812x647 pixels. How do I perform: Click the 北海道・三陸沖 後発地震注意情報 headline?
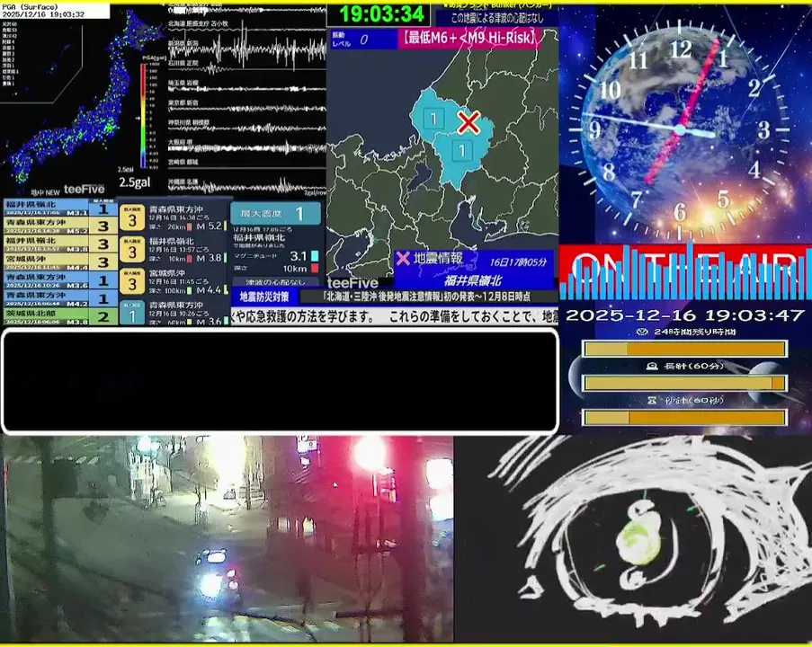427,297
